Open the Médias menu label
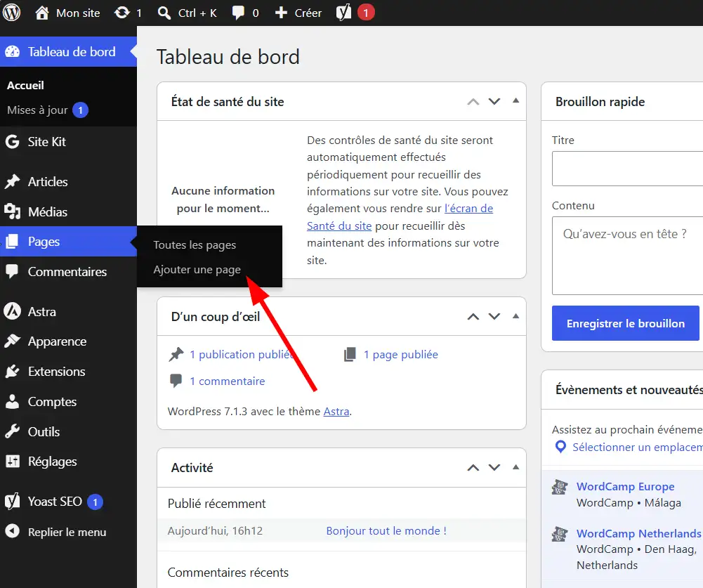 pyautogui.click(x=48, y=211)
